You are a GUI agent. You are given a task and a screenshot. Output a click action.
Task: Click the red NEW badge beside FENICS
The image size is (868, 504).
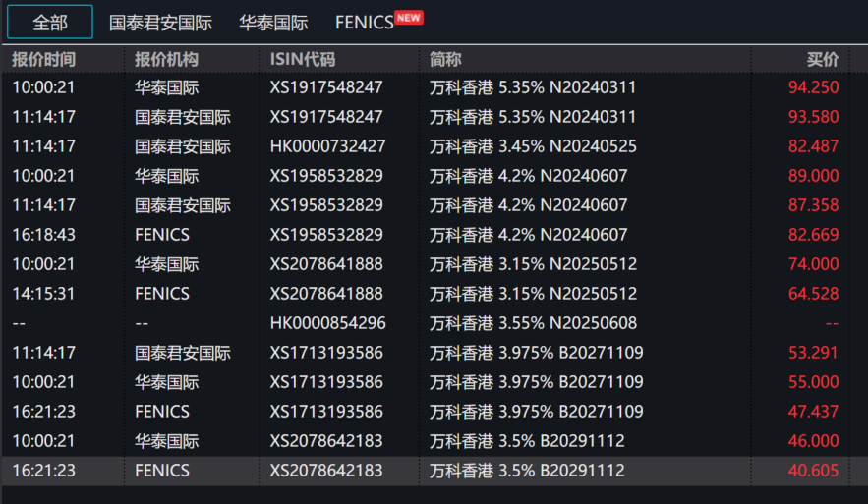tap(409, 17)
